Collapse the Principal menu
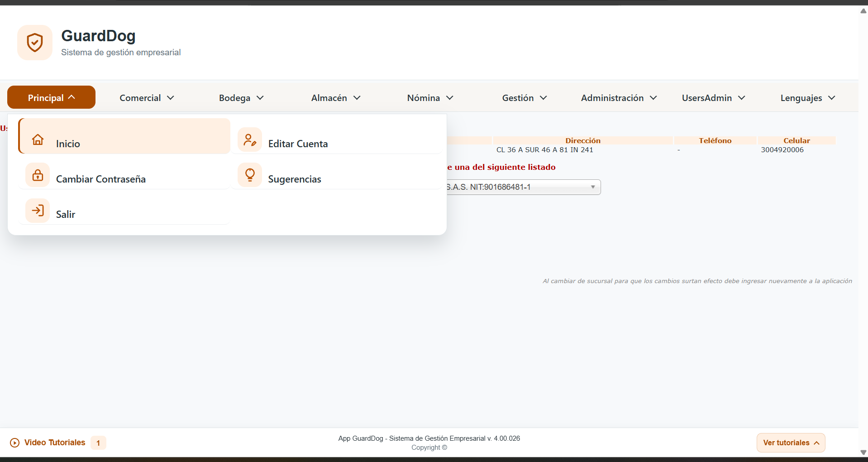This screenshot has height=462, width=868. pos(51,97)
